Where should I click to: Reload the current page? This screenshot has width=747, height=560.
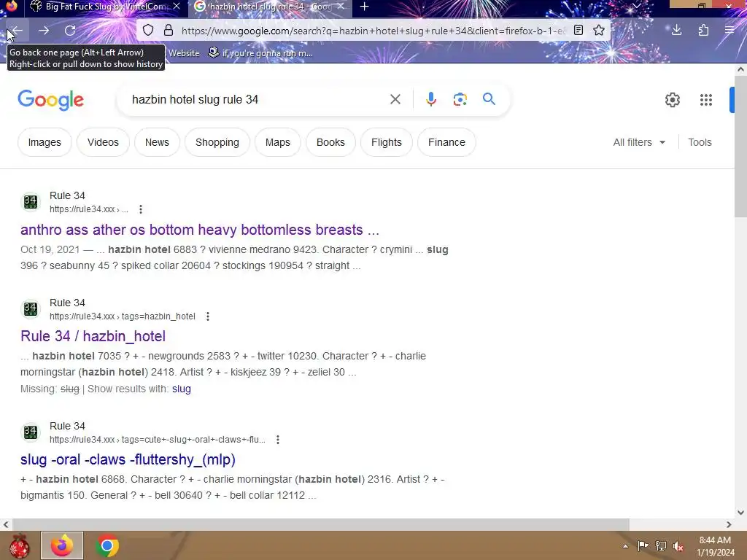point(70,31)
